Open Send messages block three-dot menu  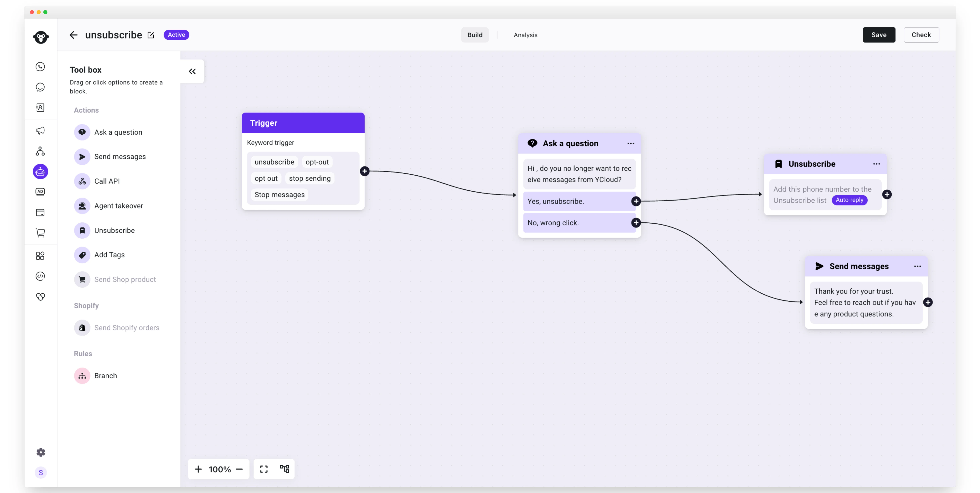918,266
